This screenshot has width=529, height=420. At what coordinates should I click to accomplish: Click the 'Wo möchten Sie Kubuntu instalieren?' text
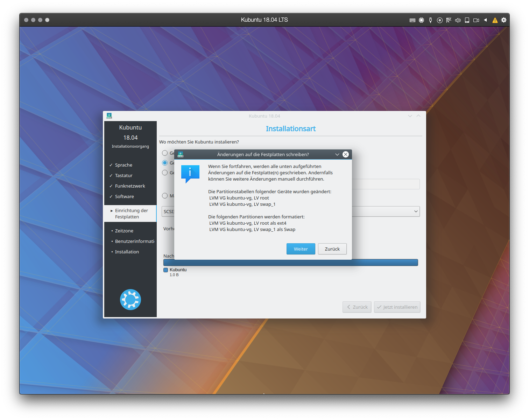point(199,142)
